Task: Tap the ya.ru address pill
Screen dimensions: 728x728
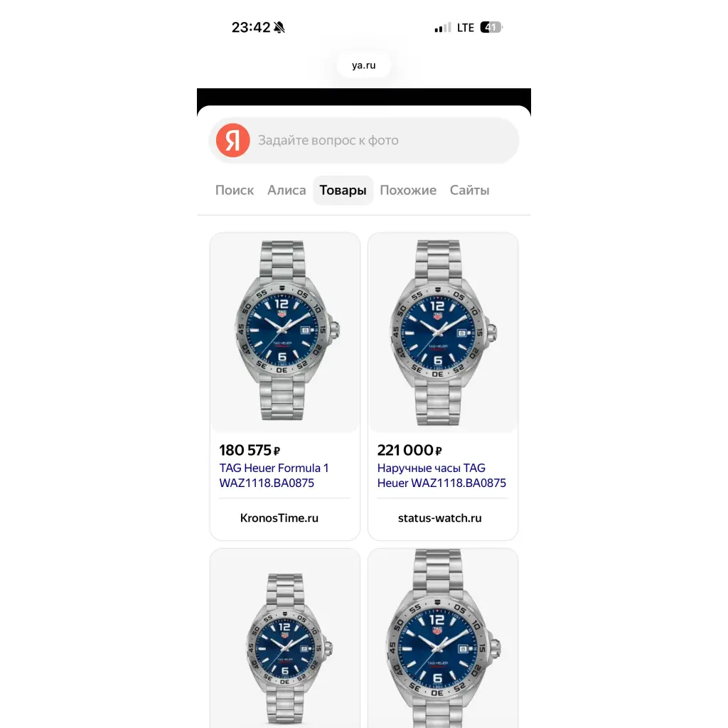Action: click(363, 65)
